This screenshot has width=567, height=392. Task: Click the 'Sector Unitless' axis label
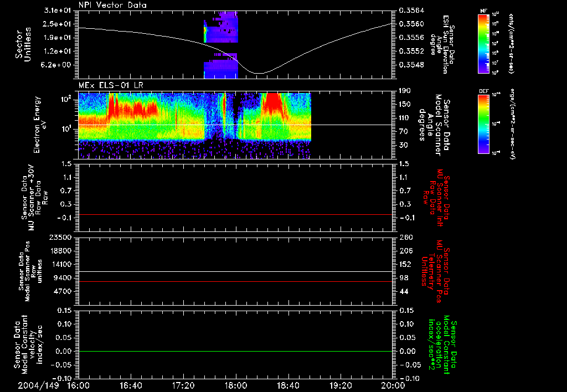pyautogui.click(x=23, y=44)
